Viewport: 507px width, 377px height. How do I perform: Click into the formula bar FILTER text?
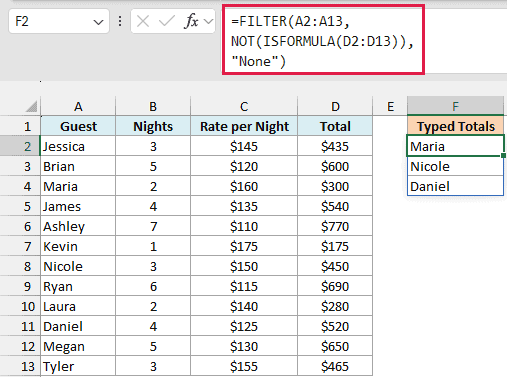pos(323,40)
